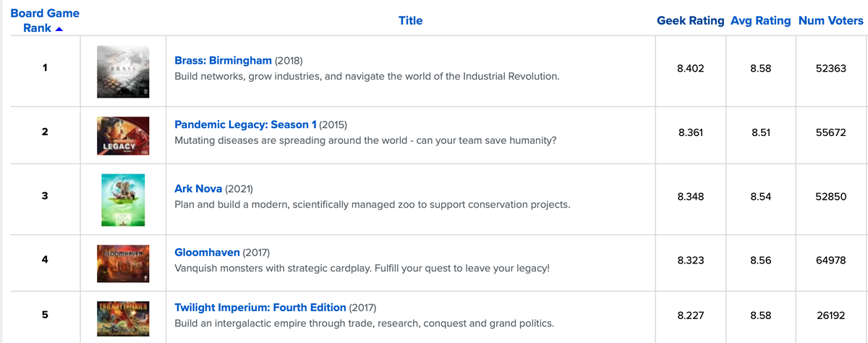The height and width of the screenshot is (343, 868).
Task: Open the Gloomhaven title link
Action: pos(208,253)
